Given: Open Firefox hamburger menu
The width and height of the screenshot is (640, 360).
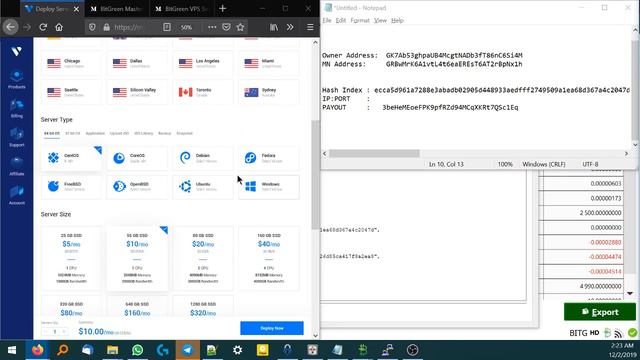Looking at the screenshot, I should click(310, 27).
